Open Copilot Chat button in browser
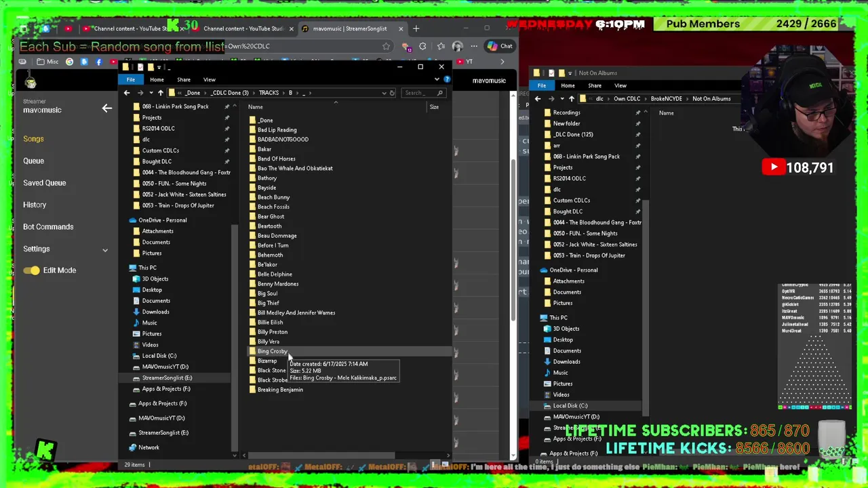 pyautogui.click(x=499, y=46)
